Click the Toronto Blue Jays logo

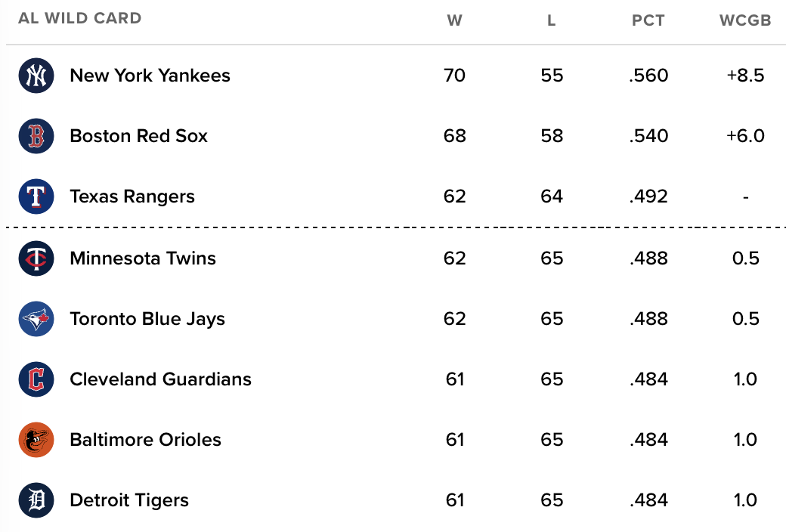(36, 319)
